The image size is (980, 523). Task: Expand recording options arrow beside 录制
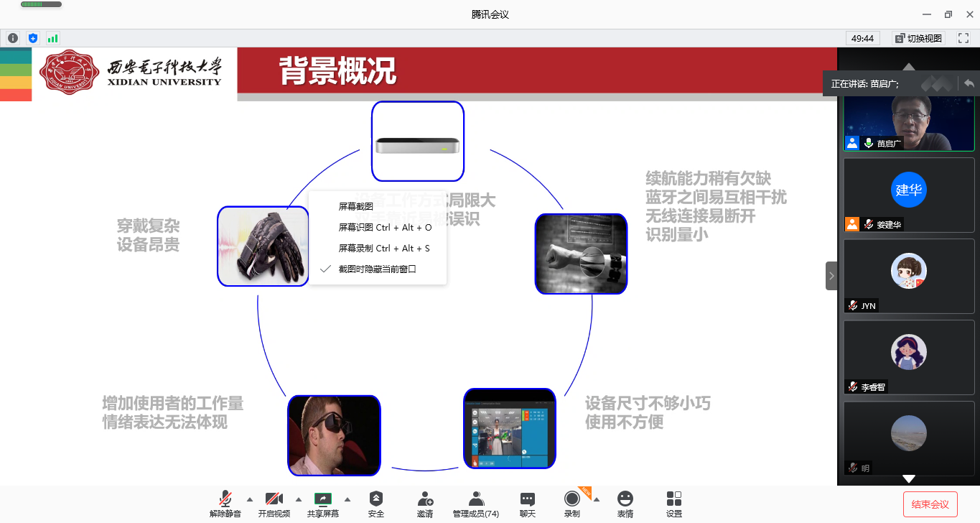coord(596,499)
